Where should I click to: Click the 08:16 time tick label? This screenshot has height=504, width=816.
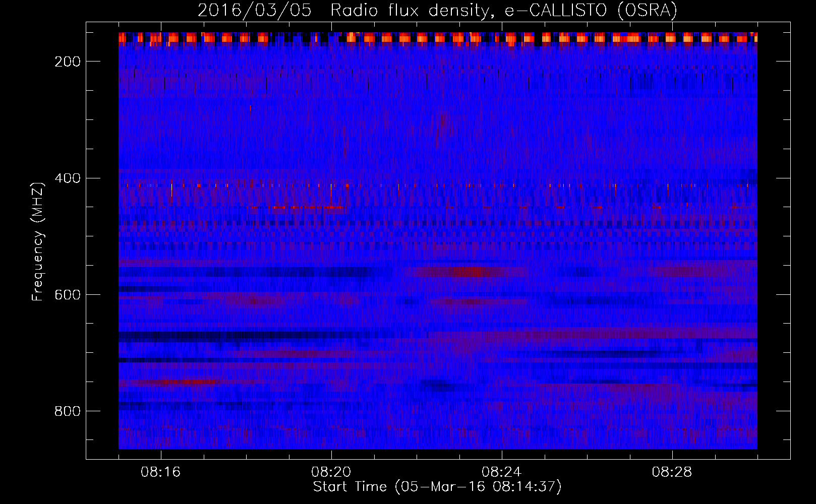tap(161, 472)
